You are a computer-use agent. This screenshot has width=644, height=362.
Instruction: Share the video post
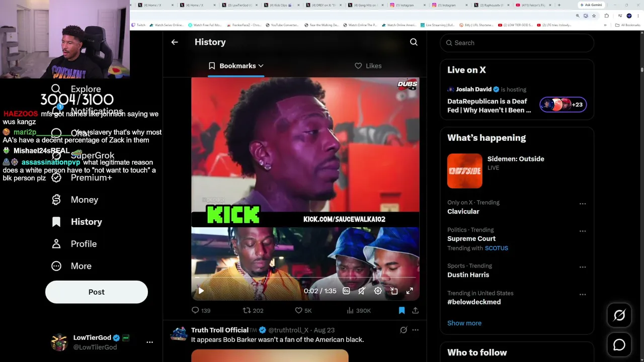click(415, 311)
